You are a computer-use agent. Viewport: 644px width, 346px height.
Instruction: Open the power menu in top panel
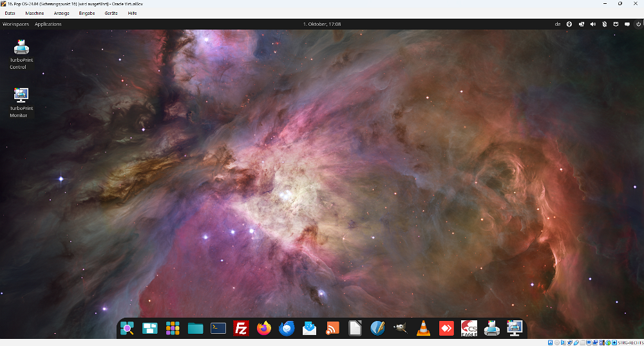point(638,24)
